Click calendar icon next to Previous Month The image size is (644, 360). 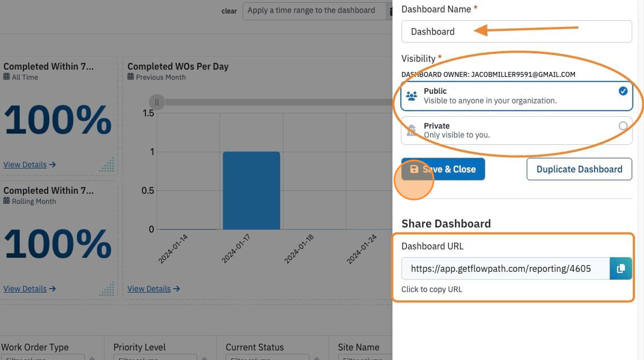tap(131, 76)
